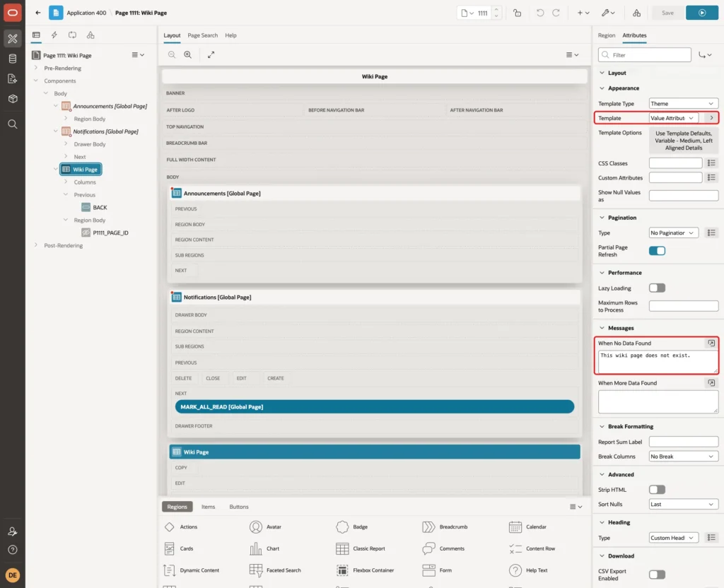Click the Maximum Rows to Process field
Screen dimensions: 724x588
pos(684,305)
